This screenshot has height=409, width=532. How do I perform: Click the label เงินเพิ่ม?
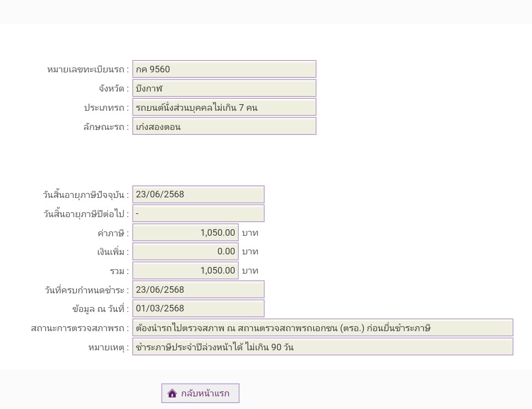113,252
